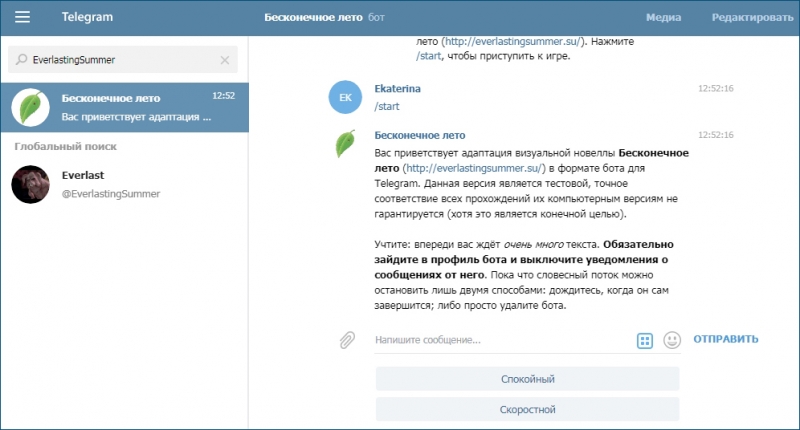
Task: Open bot profile via header title
Action: pyautogui.click(x=324, y=17)
